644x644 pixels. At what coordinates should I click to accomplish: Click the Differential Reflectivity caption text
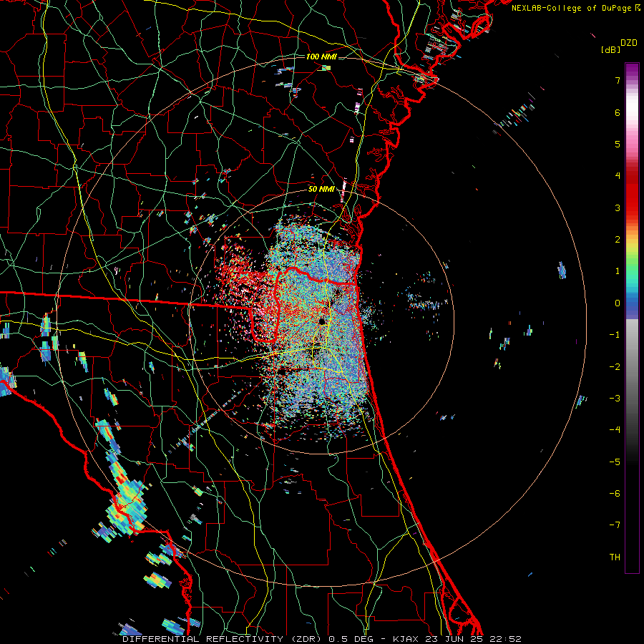[321, 639]
